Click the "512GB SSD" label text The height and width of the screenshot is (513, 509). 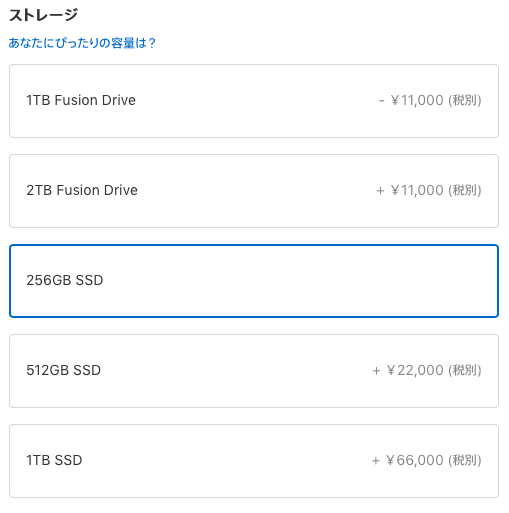[x=64, y=370]
